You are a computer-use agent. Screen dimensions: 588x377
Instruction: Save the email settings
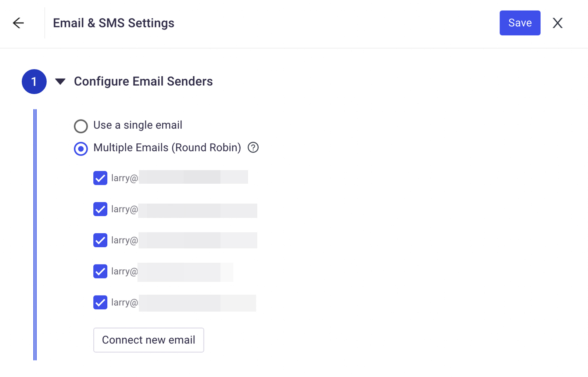pos(520,23)
